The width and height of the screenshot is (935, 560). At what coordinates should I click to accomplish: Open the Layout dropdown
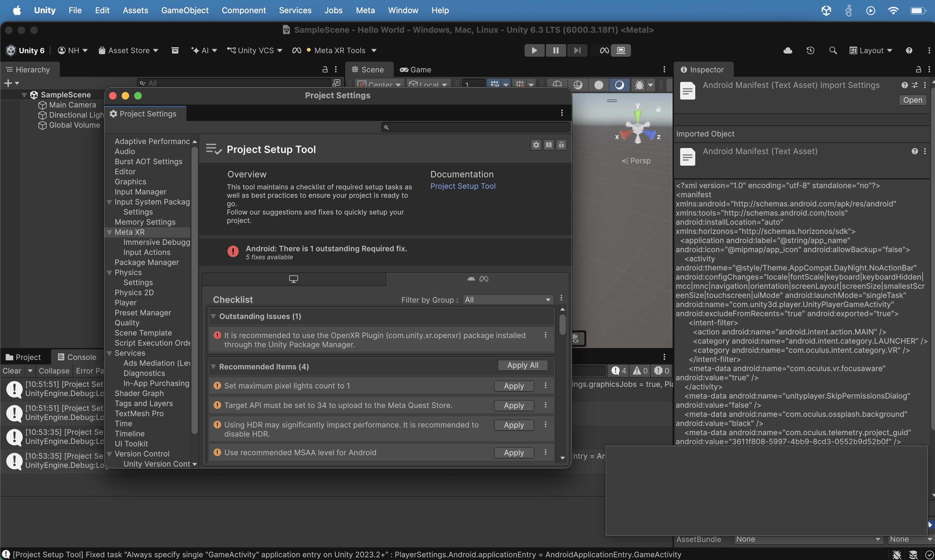click(870, 50)
